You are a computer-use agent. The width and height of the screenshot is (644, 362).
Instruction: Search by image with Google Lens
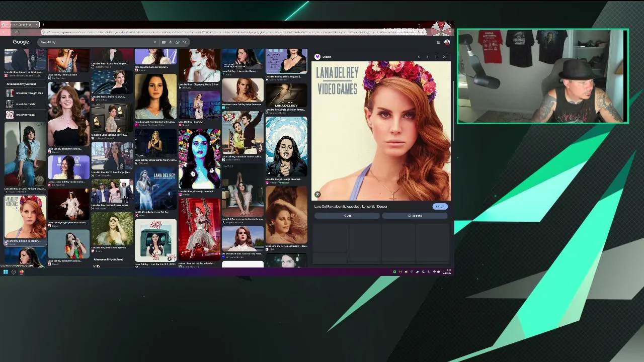(x=178, y=42)
